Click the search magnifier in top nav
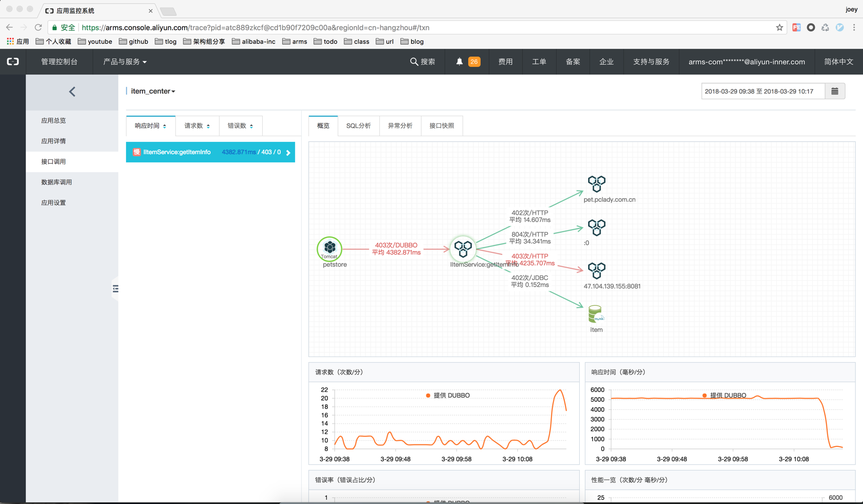The width and height of the screenshot is (863, 504). pos(414,62)
